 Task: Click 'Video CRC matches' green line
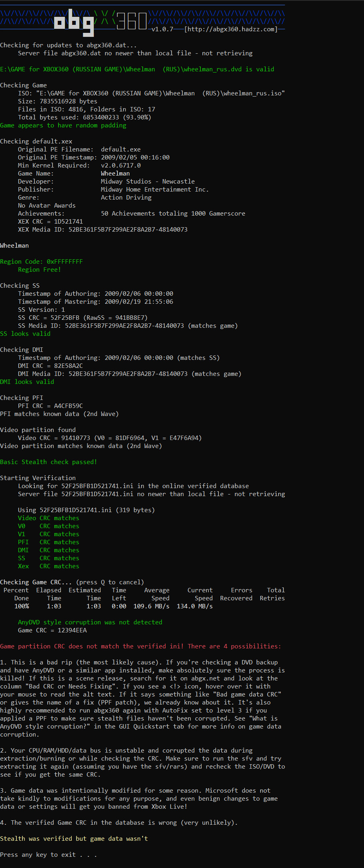(49, 518)
